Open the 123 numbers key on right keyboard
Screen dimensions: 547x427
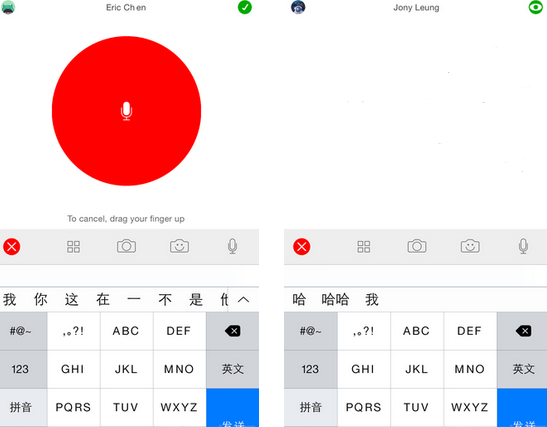[x=310, y=369]
